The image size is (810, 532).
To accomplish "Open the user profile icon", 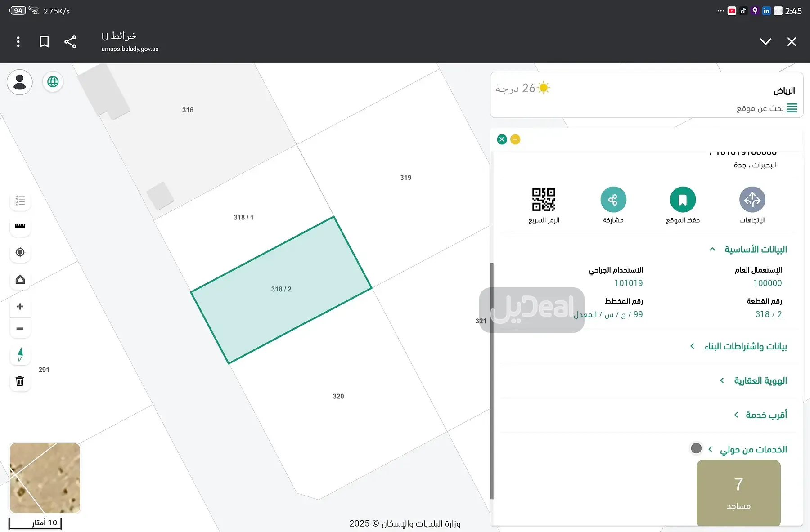I will pyautogui.click(x=20, y=82).
